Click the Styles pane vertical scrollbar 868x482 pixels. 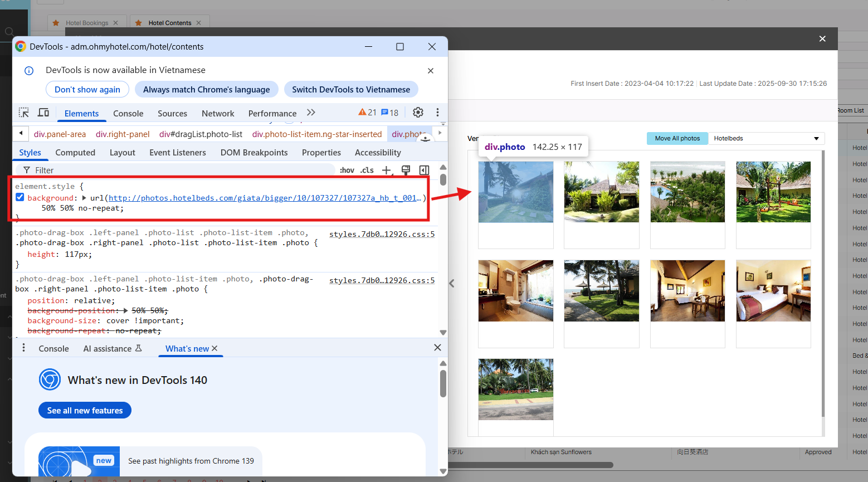[443, 179]
